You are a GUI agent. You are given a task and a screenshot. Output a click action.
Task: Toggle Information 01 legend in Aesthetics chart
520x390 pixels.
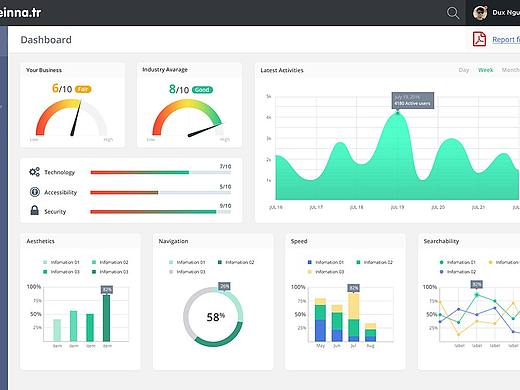tap(62, 262)
